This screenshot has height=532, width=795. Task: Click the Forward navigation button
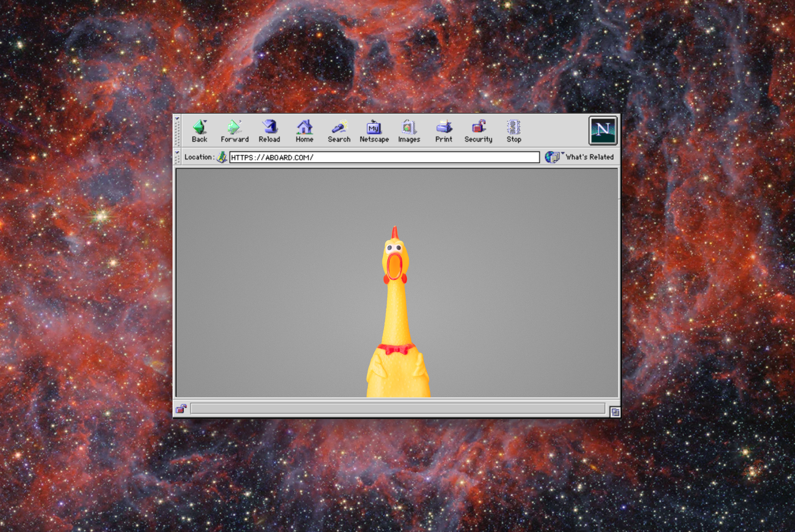(x=235, y=131)
